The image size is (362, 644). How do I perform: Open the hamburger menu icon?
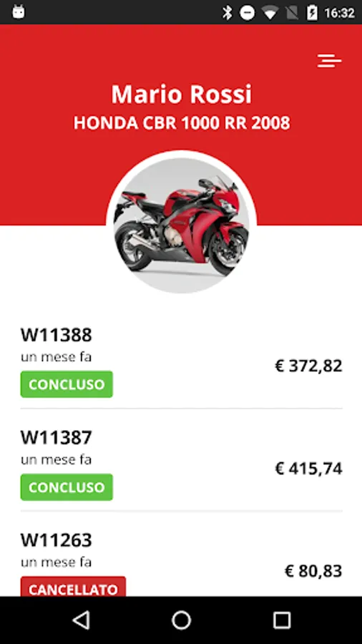(x=329, y=61)
